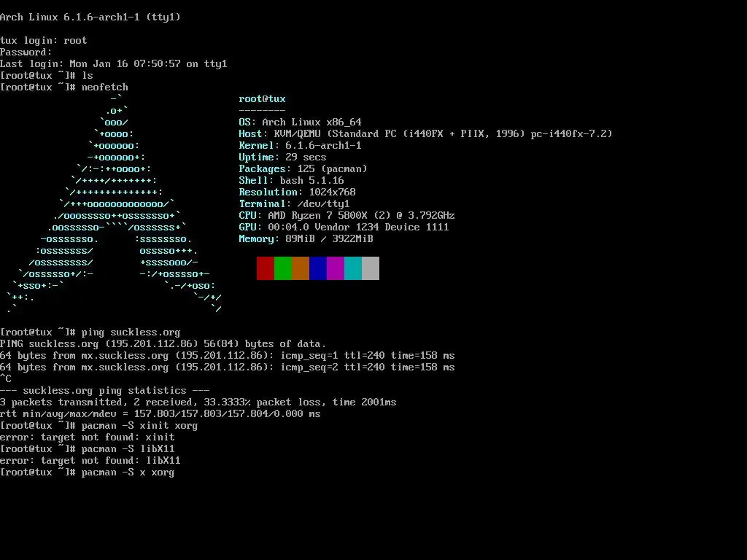Click the 'GPU: 00:04.0 Vendor 1234' line

(x=344, y=227)
